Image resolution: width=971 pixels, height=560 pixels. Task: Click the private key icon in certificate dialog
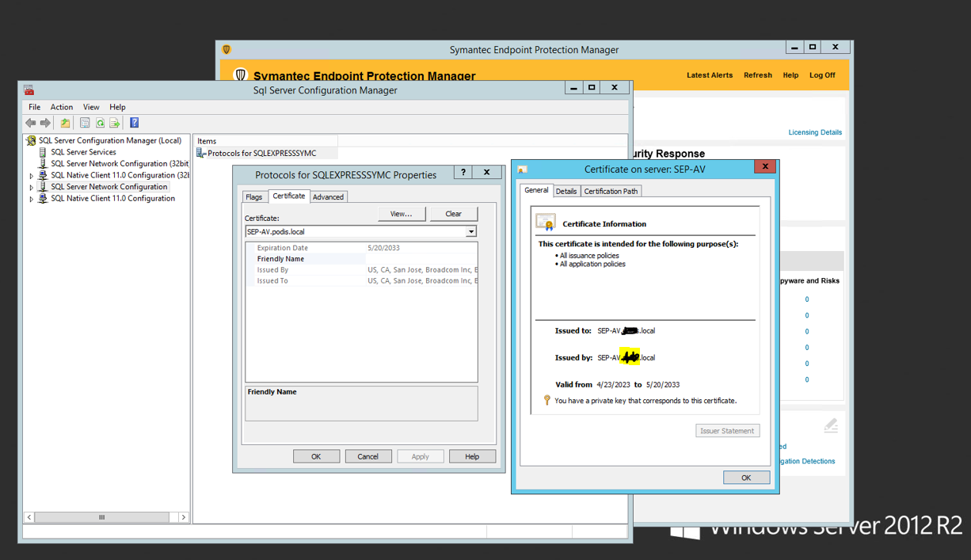tap(546, 400)
